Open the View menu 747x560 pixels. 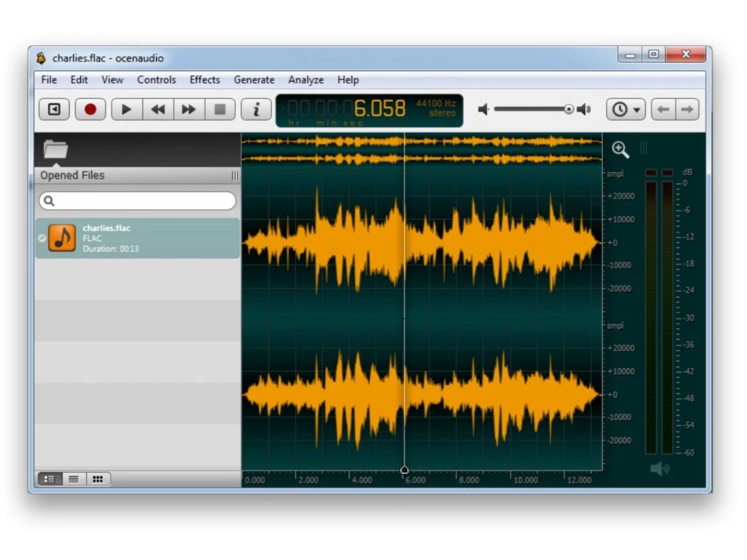pyautogui.click(x=113, y=80)
